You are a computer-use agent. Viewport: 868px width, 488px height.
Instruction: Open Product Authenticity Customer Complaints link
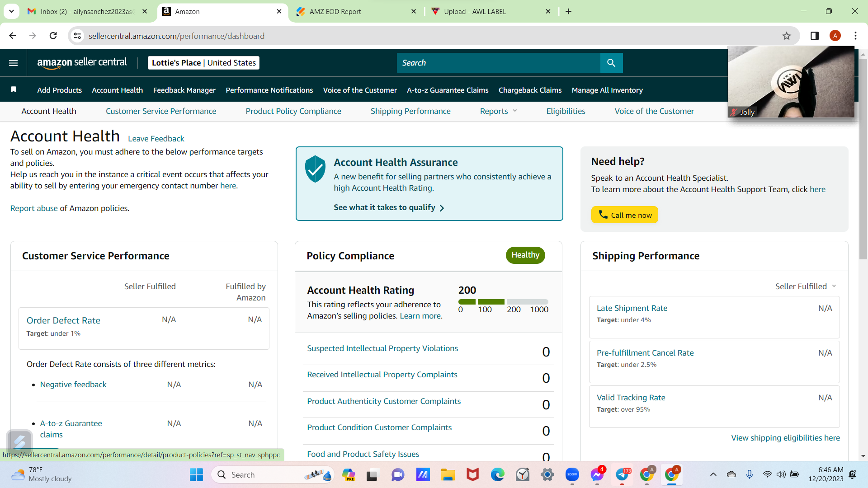pyautogui.click(x=384, y=401)
